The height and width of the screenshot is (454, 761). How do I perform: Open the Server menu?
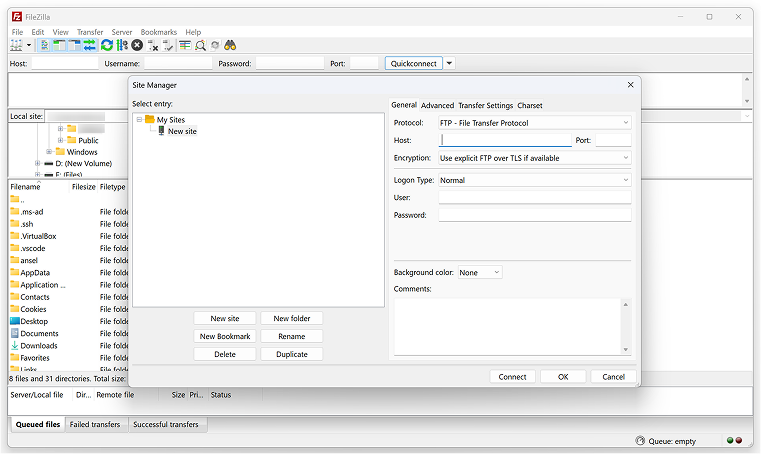(x=122, y=32)
